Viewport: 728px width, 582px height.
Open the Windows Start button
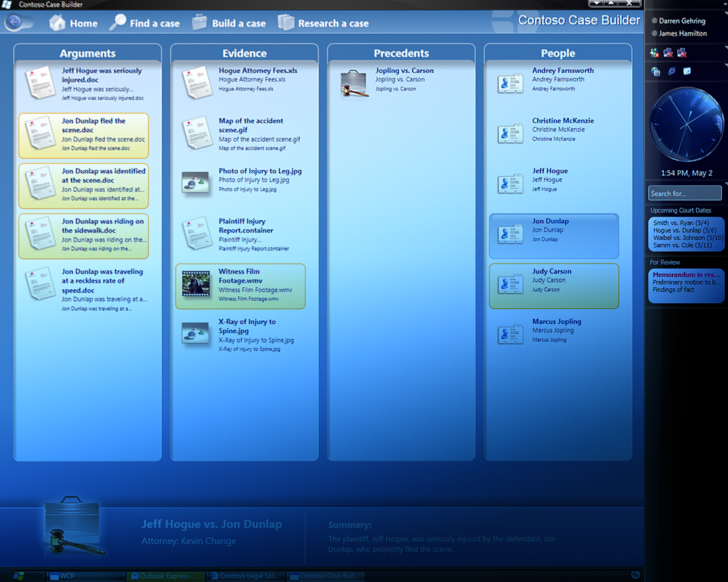tap(18, 576)
